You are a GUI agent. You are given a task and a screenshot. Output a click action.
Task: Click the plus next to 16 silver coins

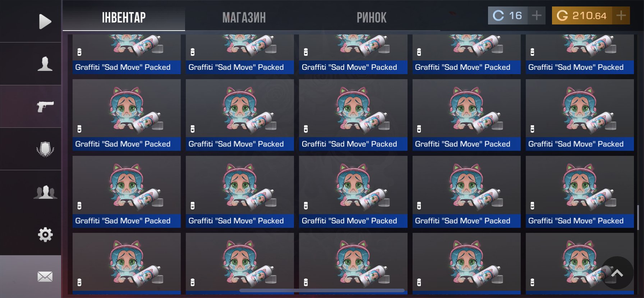coord(537,15)
